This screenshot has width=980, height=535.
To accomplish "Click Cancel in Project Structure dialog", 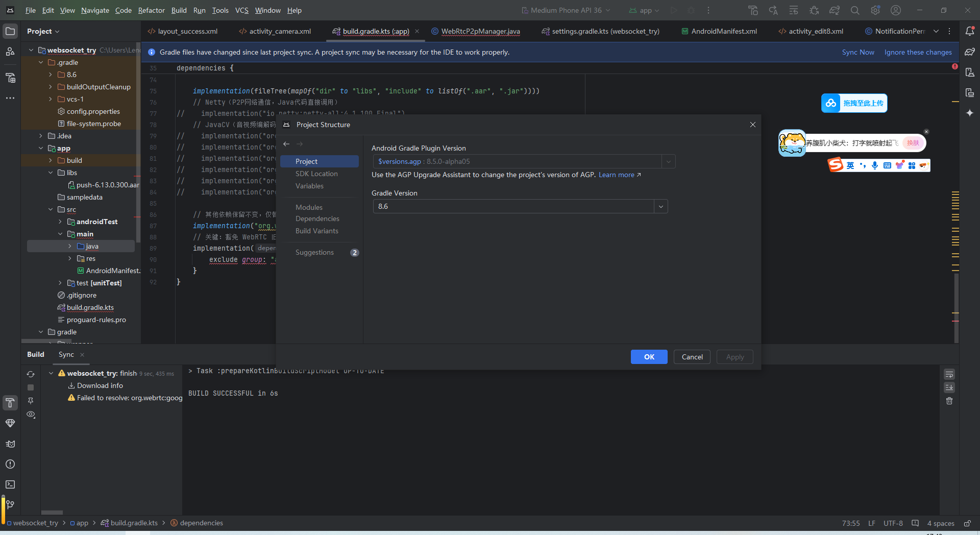I will [692, 357].
